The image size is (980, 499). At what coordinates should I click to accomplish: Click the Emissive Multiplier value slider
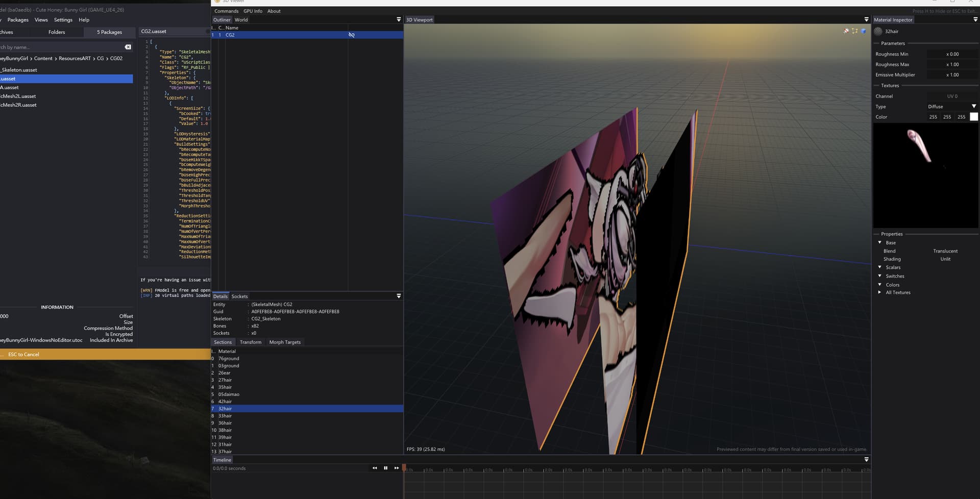(x=952, y=75)
